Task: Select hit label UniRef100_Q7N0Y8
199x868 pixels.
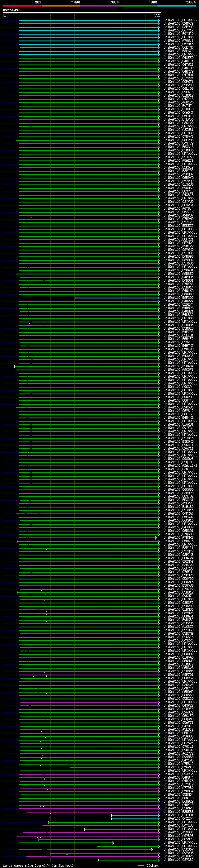Action: tap(178, 136)
